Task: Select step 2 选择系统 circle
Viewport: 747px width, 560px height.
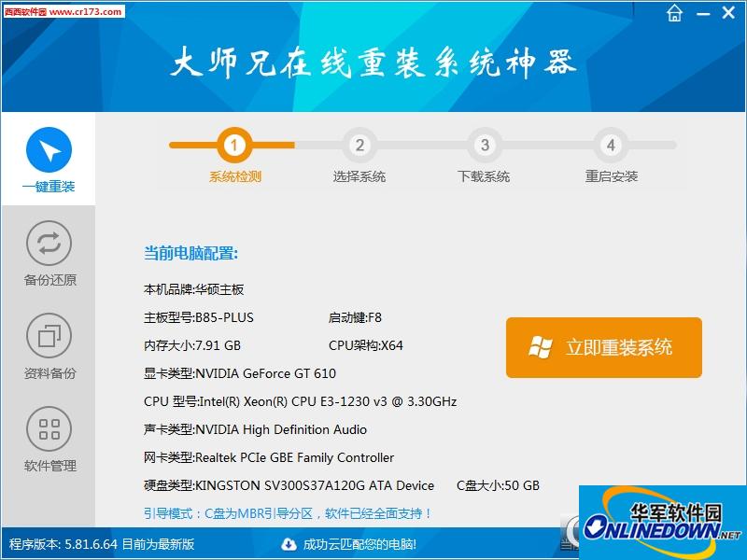Action: click(x=359, y=145)
